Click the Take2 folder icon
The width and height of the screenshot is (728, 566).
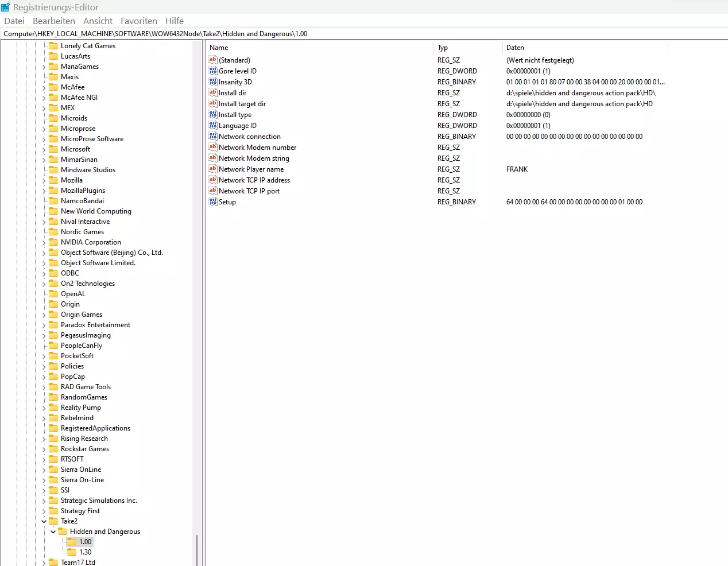pos(53,521)
